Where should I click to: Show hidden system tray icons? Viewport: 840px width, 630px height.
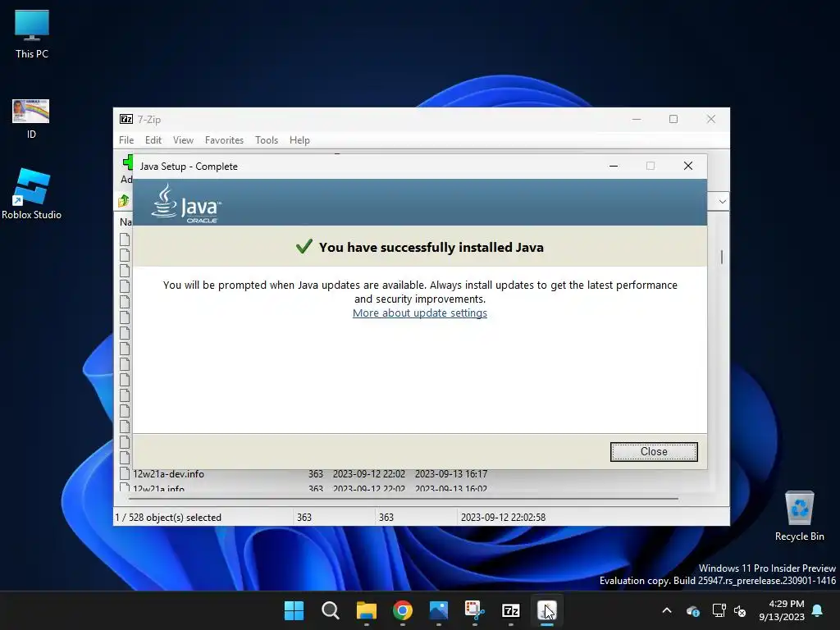click(x=667, y=610)
